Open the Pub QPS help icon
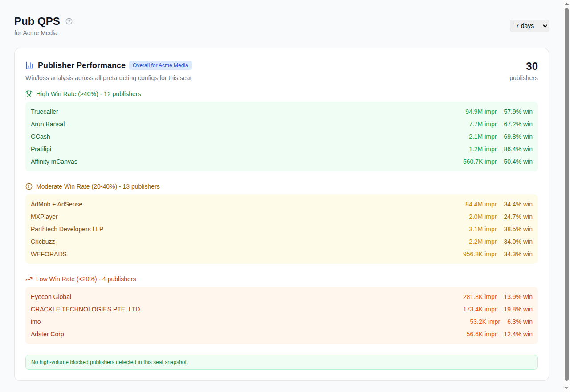The height and width of the screenshot is (392, 570). (x=69, y=21)
